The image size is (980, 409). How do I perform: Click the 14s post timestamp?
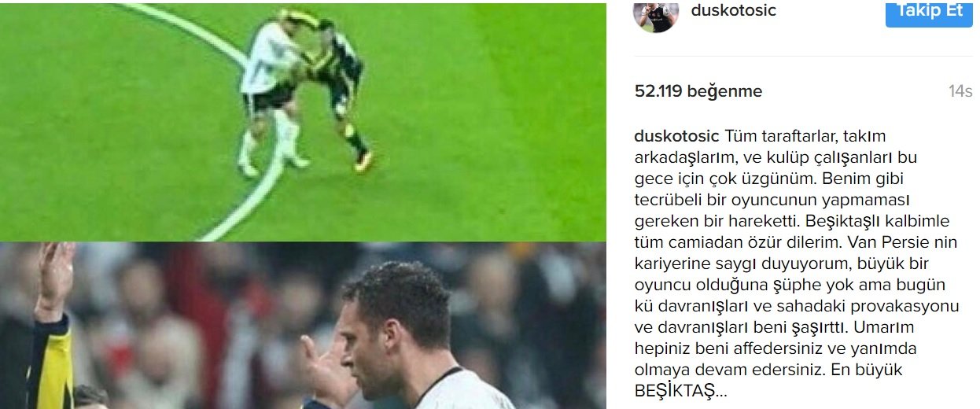(x=960, y=91)
